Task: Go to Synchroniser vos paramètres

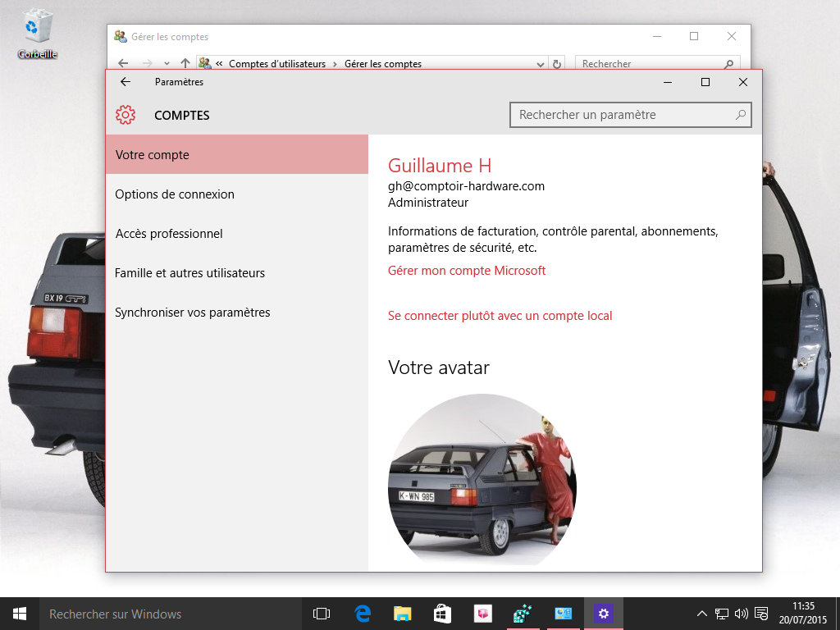Action: [192, 313]
